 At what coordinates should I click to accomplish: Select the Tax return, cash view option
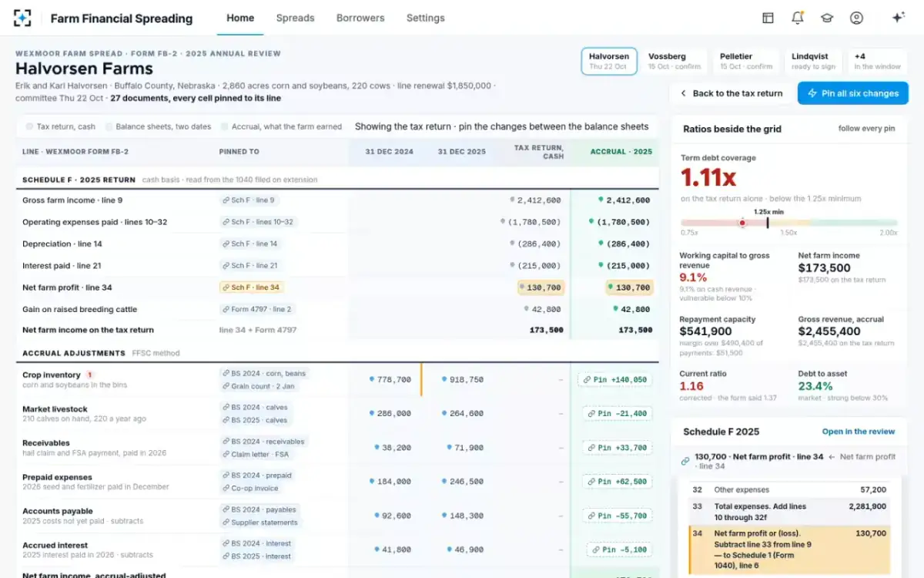pyautogui.click(x=60, y=126)
